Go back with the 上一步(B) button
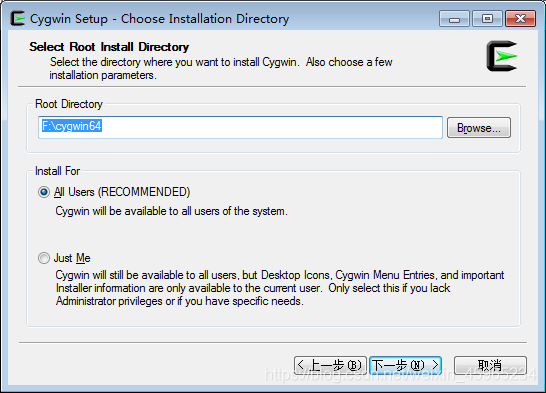The height and width of the screenshot is (393, 546). [x=330, y=365]
